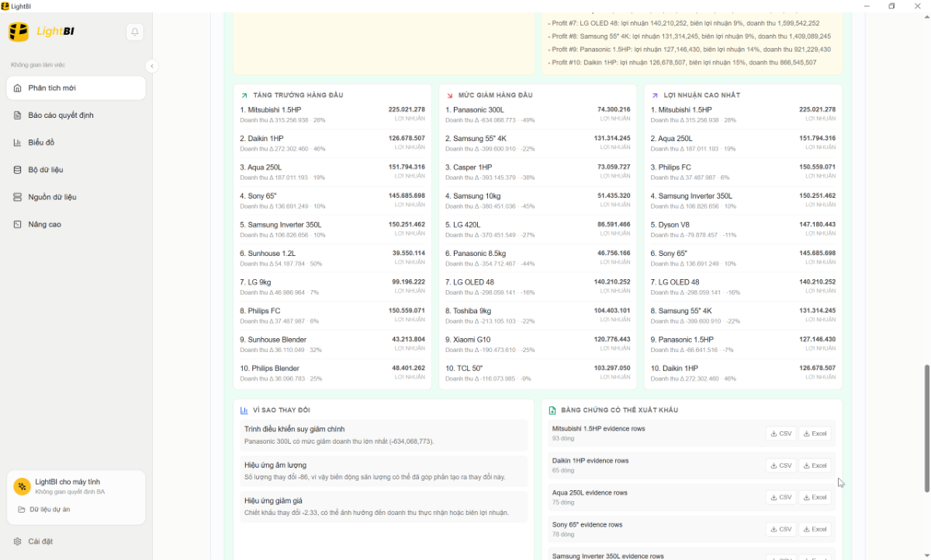Click profit value 74.300.216 for Panasonic 300L
This screenshot has width=931, height=560.
coord(614,109)
